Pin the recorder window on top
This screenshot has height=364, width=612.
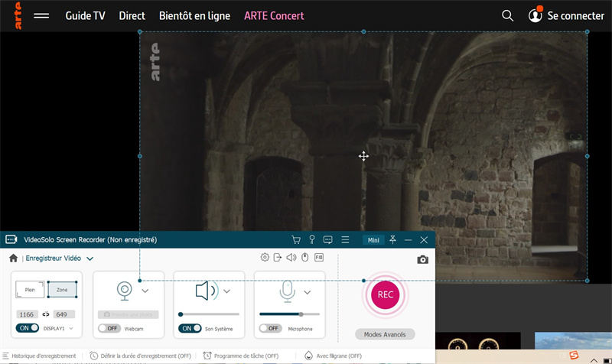click(393, 239)
